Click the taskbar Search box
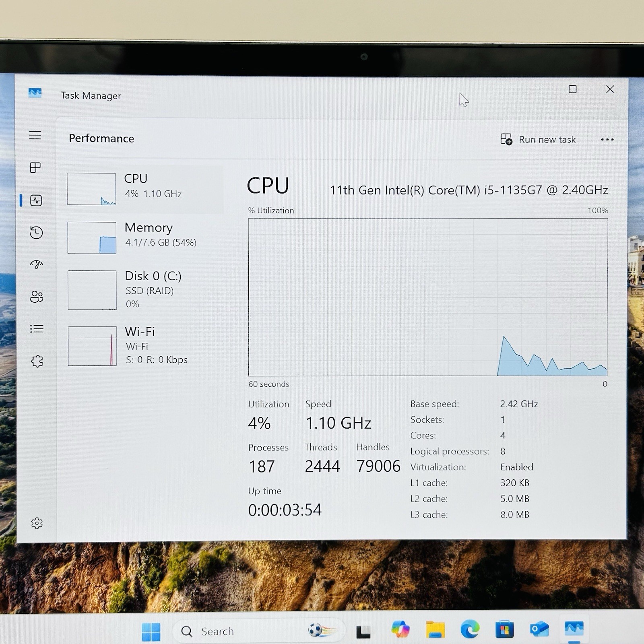 click(x=258, y=631)
